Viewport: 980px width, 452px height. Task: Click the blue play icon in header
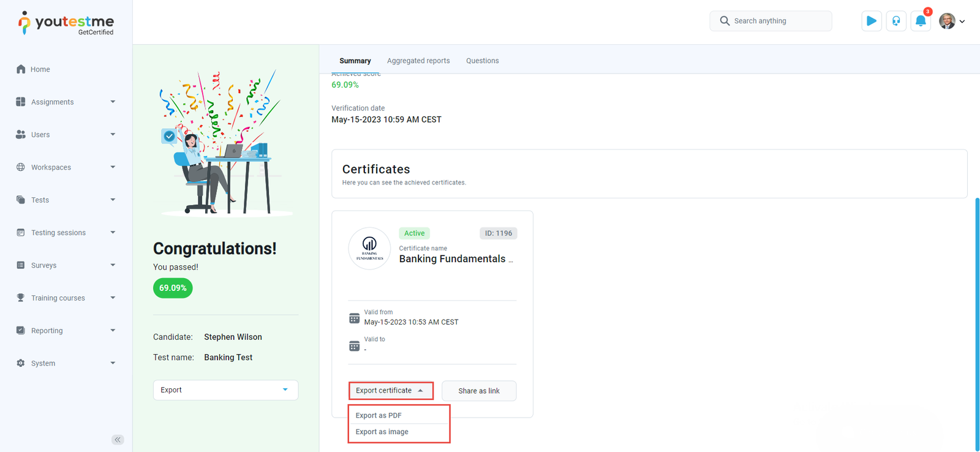871,21
